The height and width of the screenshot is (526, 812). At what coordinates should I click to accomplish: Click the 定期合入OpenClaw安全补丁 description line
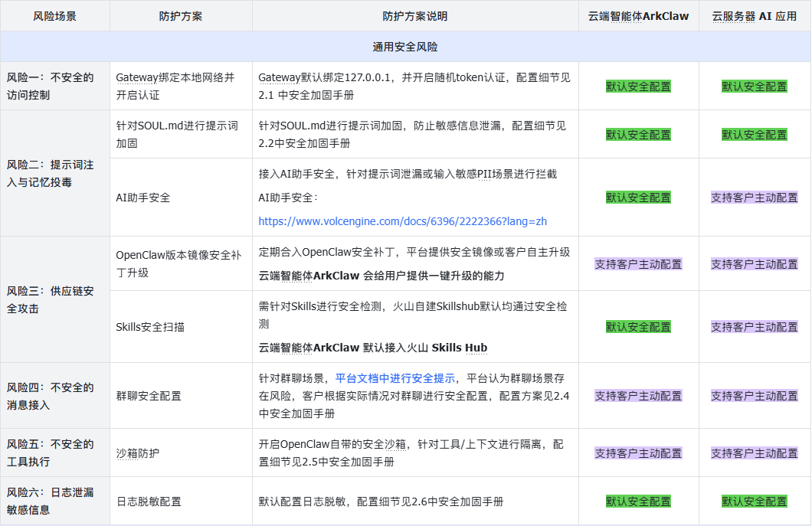click(x=414, y=252)
